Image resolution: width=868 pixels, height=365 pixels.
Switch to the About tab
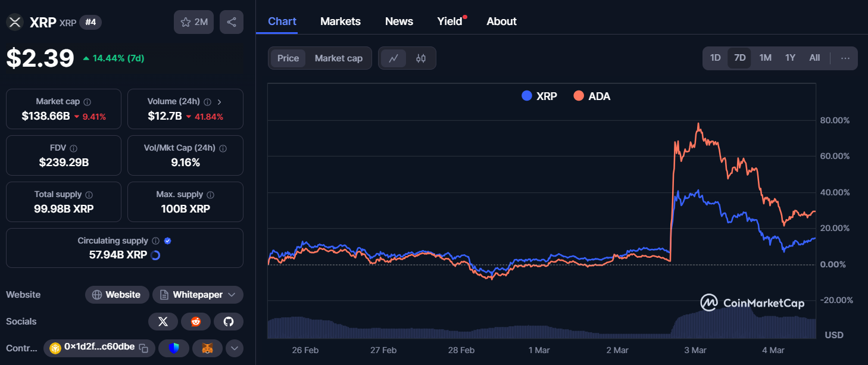click(501, 21)
